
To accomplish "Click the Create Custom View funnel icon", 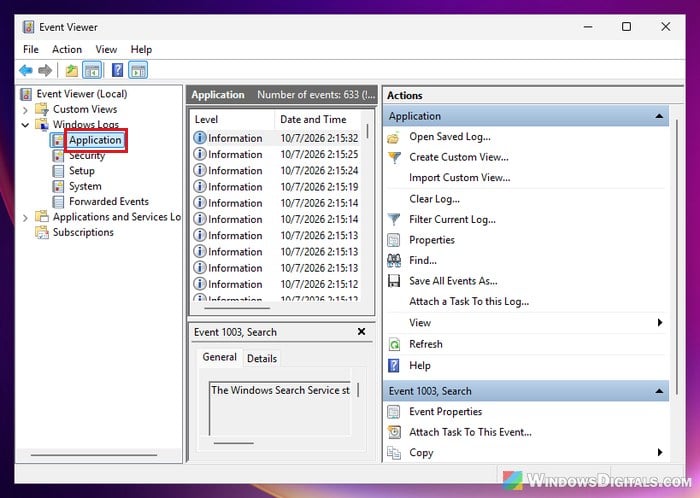I will pos(394,158).
